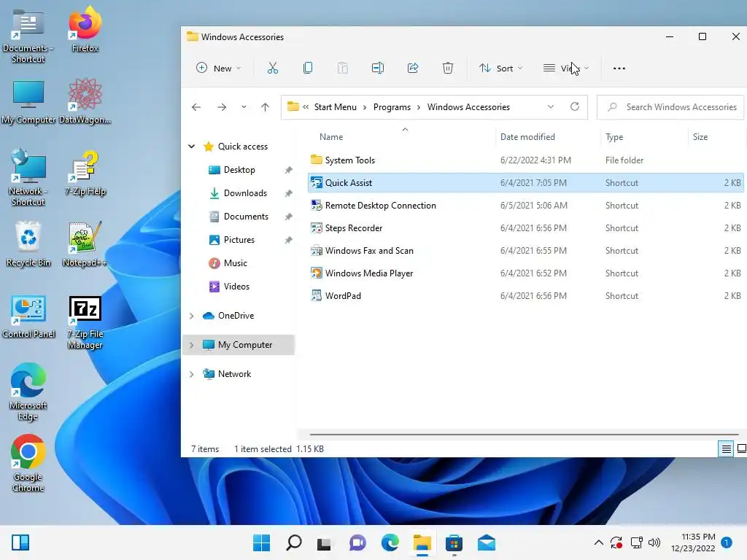Open the Mail app from taskbar

(x=487, y=542)
